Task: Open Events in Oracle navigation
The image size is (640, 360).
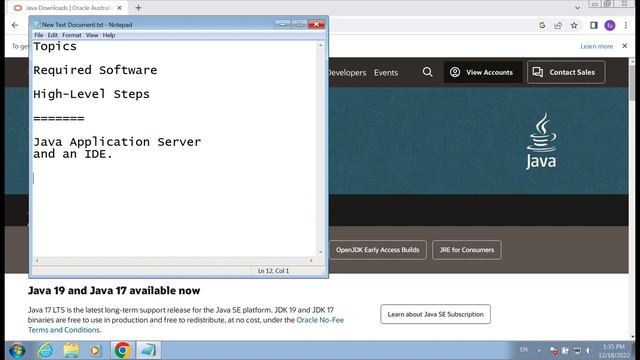Action: 386,73
